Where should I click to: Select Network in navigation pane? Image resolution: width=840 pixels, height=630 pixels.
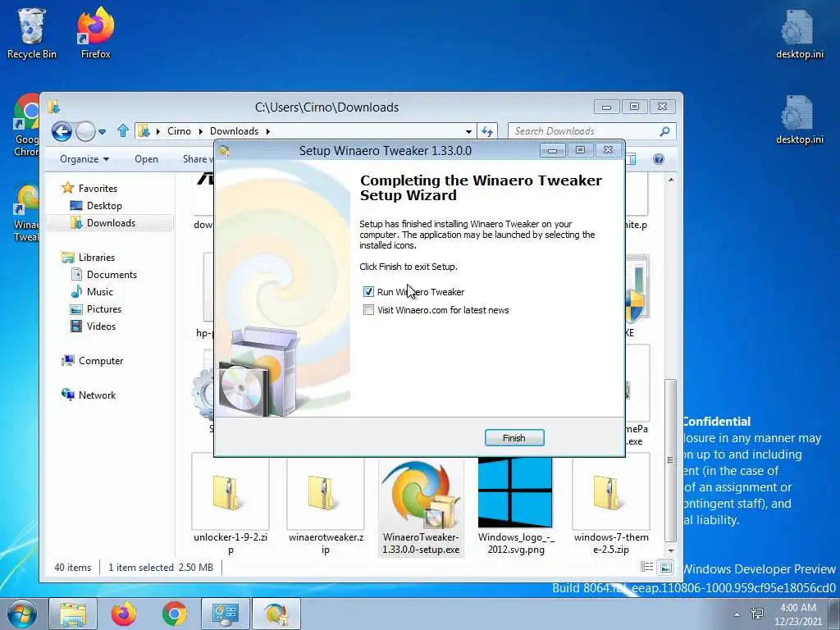pos(97,395)
